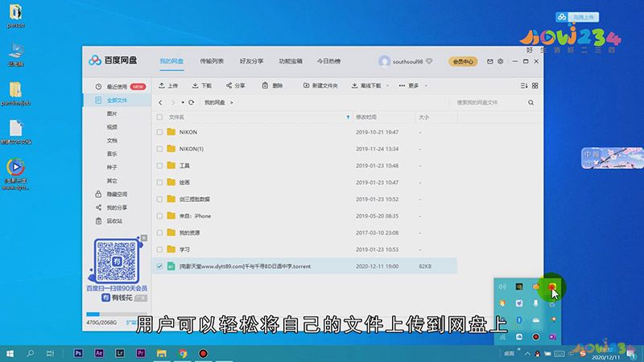Select 图片 category in sidebar

112,113
